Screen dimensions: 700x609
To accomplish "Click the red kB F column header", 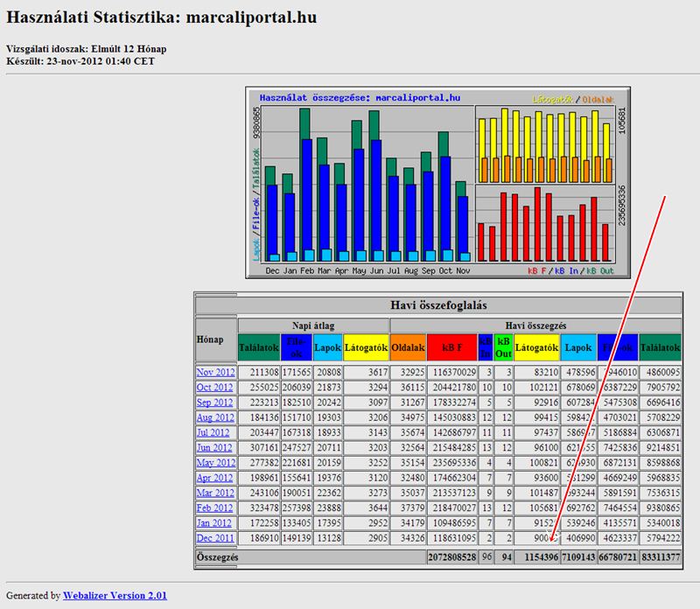I will (x=451, y=347).
